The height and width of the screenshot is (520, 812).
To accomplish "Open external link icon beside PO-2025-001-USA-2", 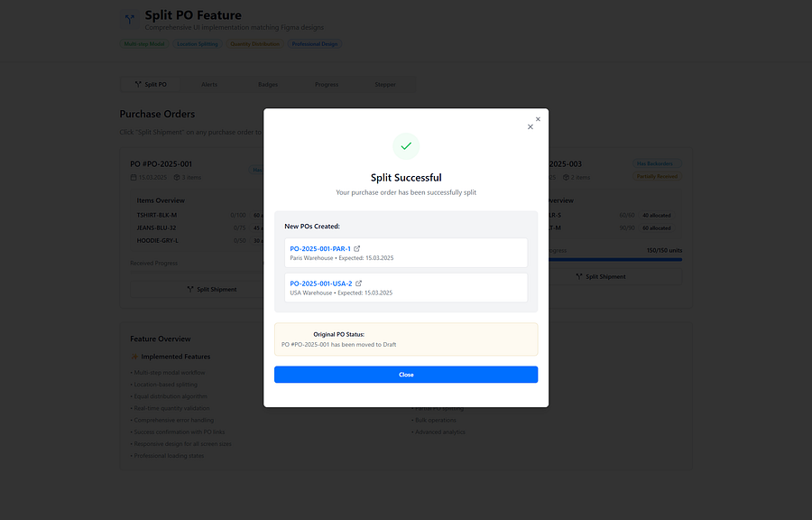I will coord(358,283).
